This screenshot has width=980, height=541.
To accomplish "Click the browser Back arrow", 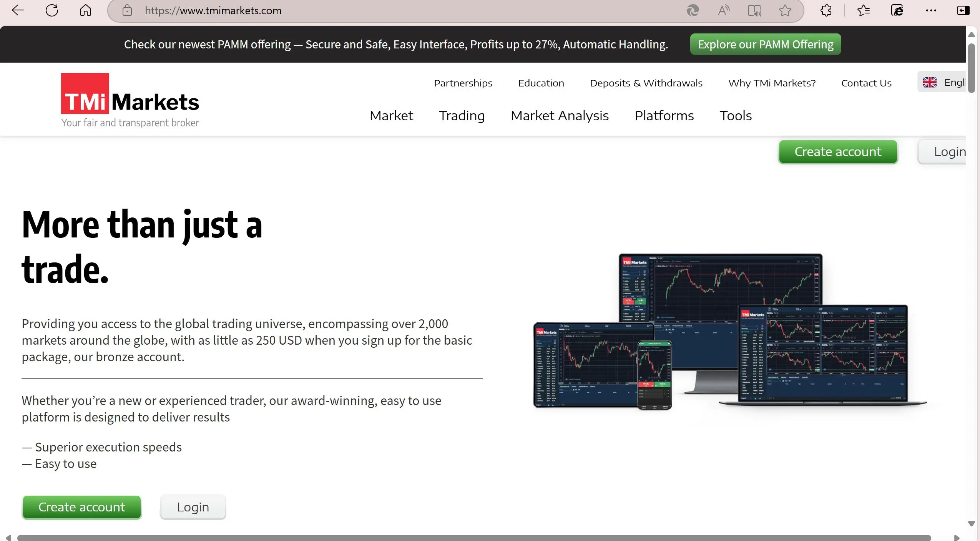I will point(18,10).
